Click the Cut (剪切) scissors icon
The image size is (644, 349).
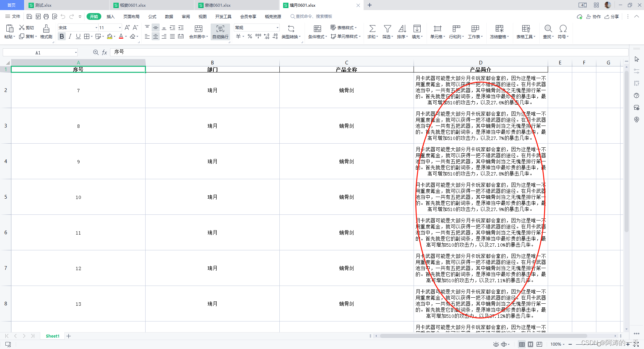(x=22, y=28)
